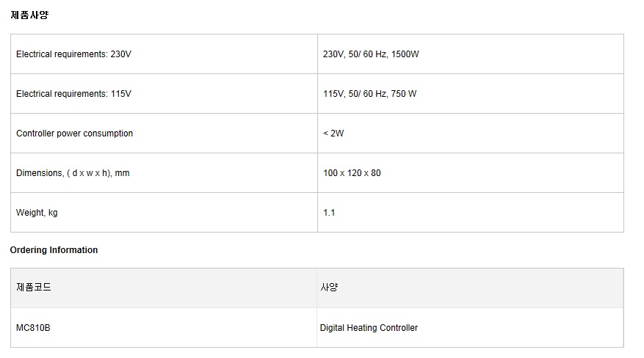
Task: Click the 1500W text in the first row
Action: [x=405, y=54]
